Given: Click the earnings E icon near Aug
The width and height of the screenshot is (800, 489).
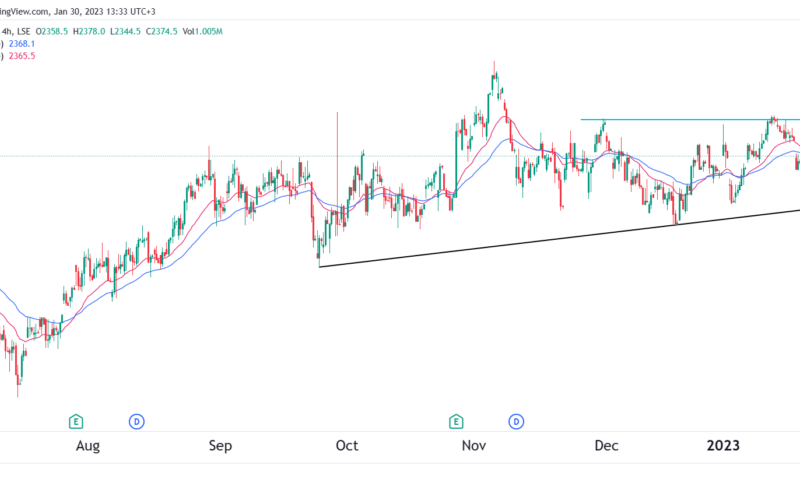Looking at the screenshot, I should 75,421.
